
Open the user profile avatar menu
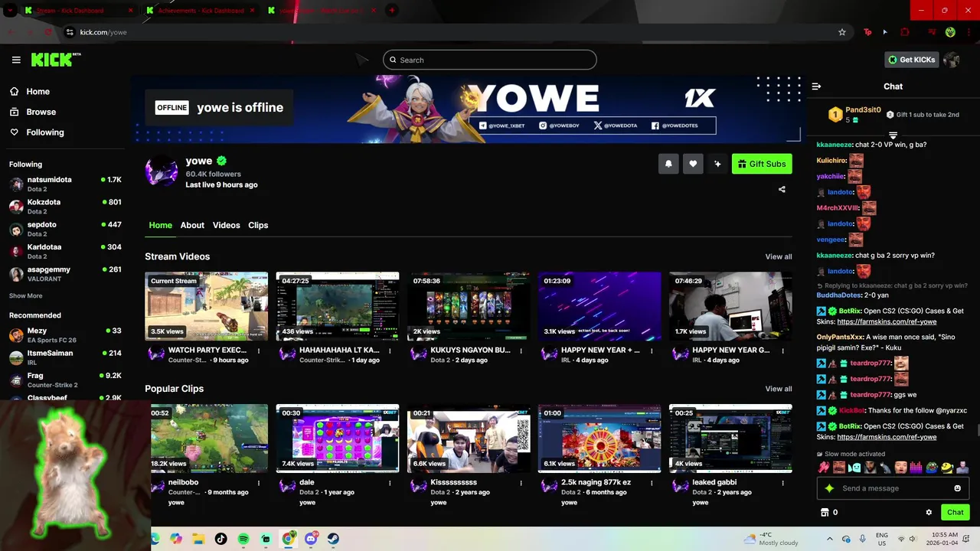[x=952, y=60]
